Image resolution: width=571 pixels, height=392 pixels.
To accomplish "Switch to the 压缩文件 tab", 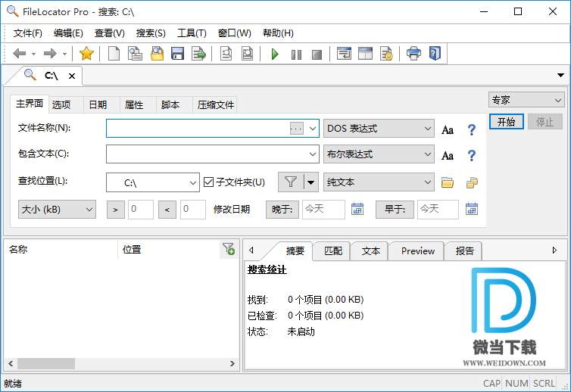I will (x=216, y=105).
